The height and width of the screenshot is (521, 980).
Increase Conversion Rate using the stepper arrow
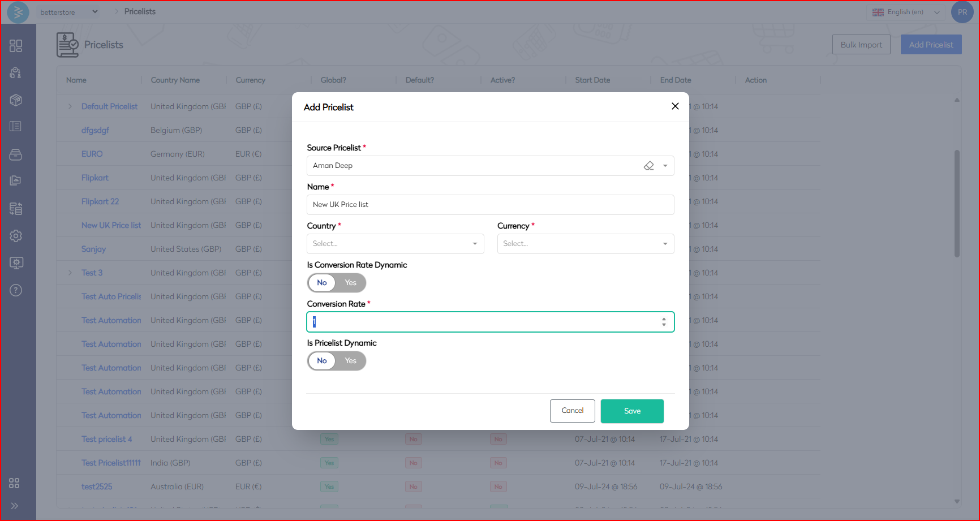[x=664, y=319]
